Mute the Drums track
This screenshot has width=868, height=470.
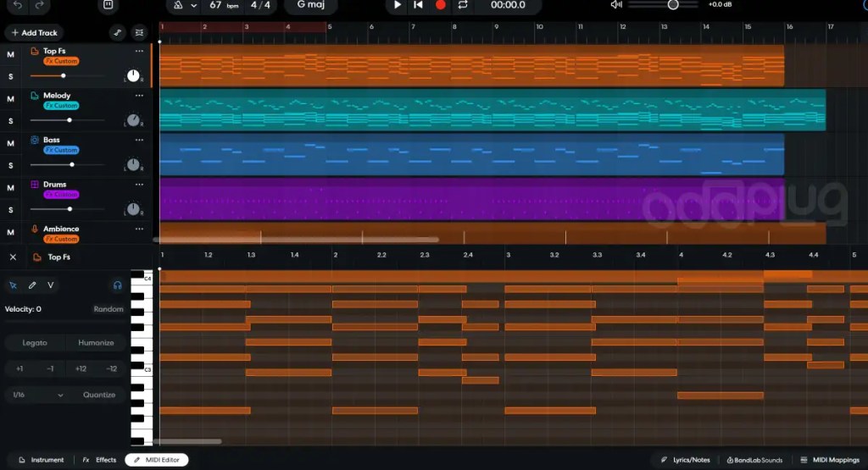[10, 188]
